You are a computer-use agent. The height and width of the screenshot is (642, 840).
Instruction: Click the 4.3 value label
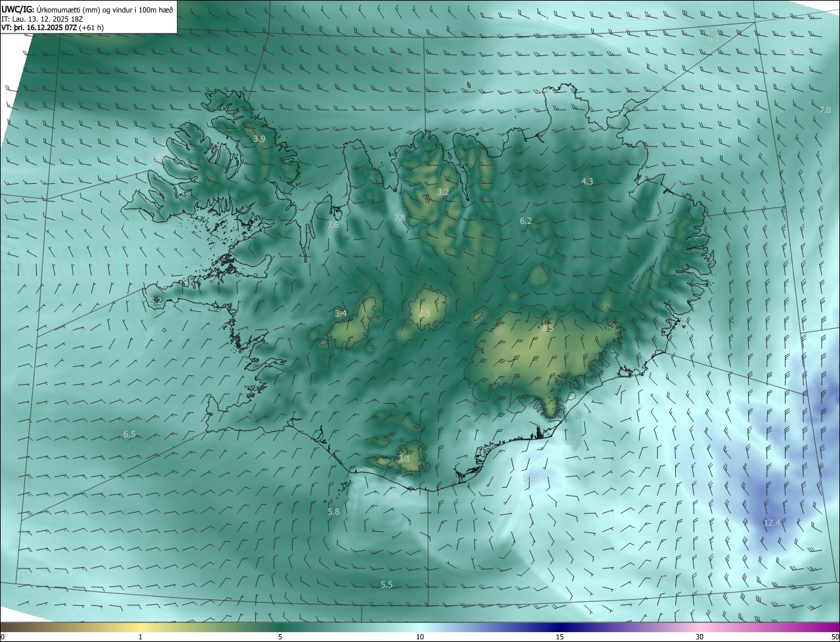pos(587,182)
